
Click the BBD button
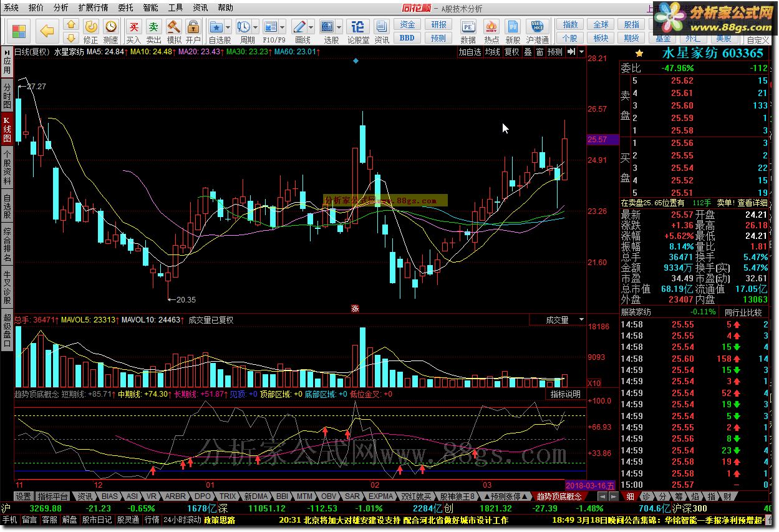(x=407, y=38)
